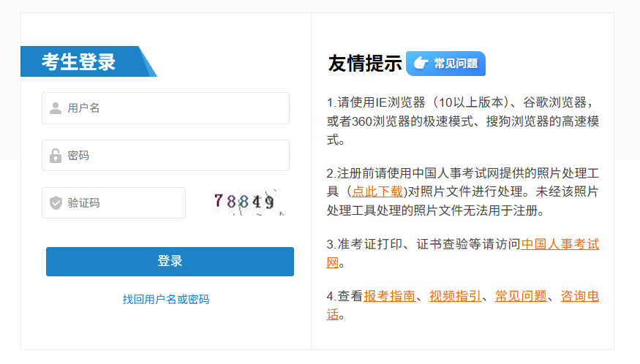Image resolution: width=640 pixels, height=364 pixels.
Task: Open the 咨询电话 link
Action: [579, 296]
